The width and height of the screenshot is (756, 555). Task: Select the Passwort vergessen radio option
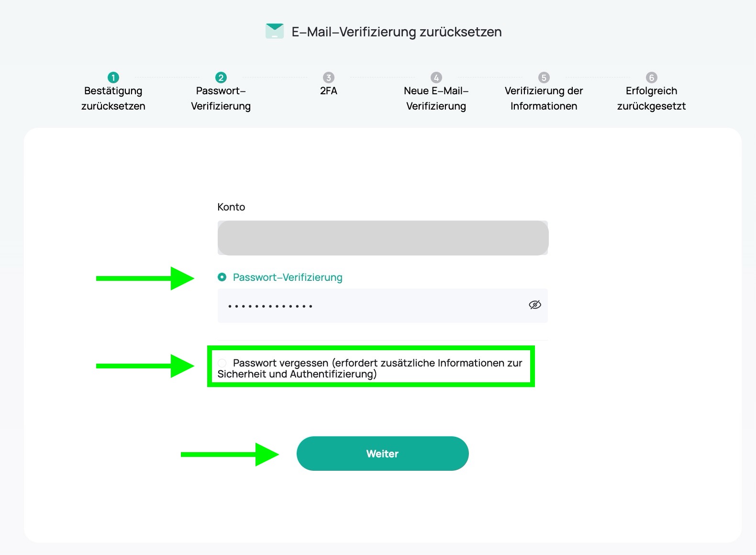(x=222, y=363)
